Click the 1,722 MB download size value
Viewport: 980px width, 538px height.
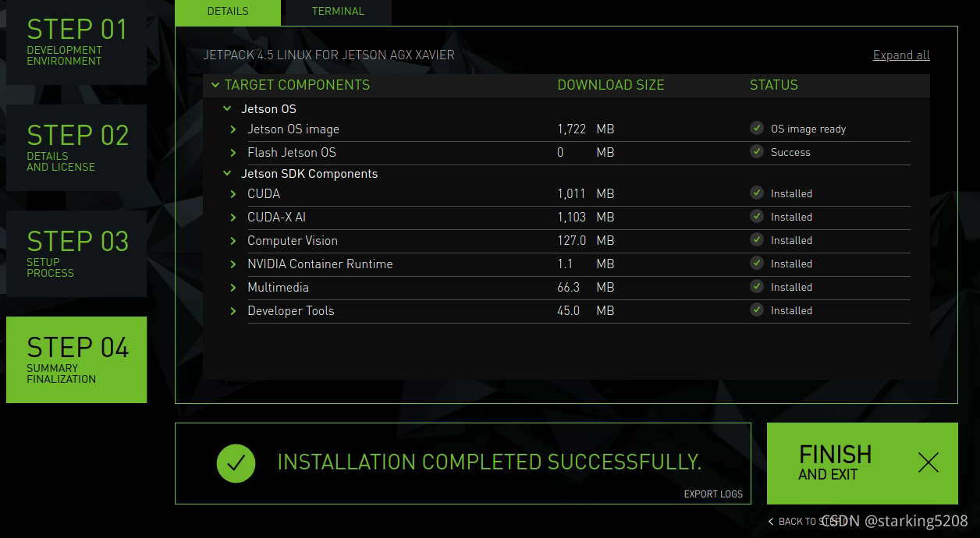pos(586,129)
